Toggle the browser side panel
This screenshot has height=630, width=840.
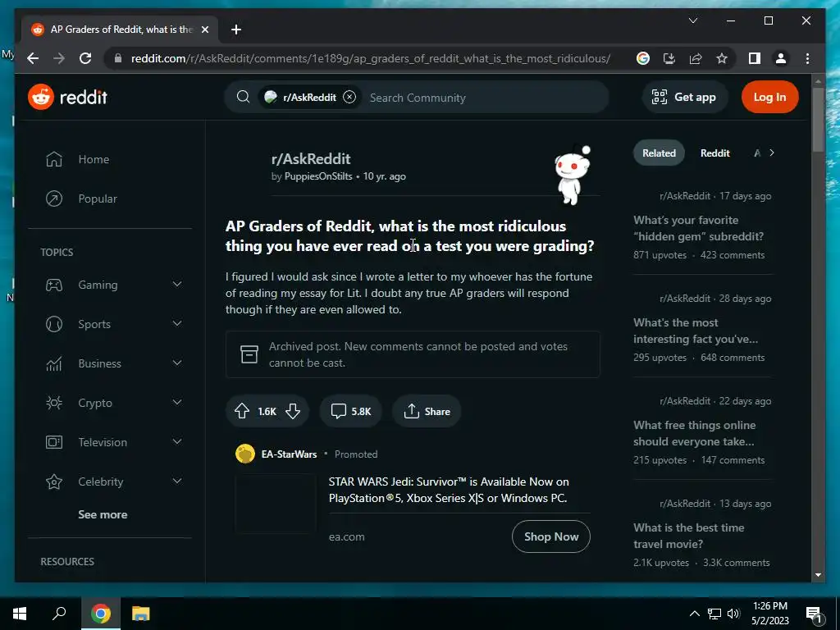pos(755,58)
